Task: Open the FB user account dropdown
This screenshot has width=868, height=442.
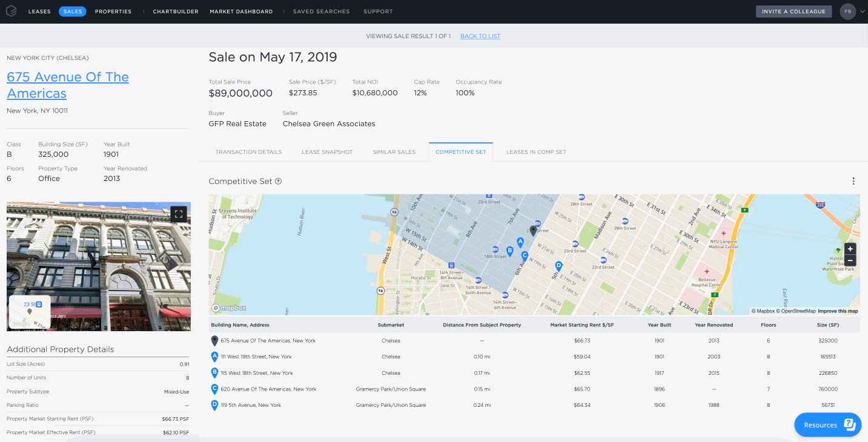Action: (852, 11)
